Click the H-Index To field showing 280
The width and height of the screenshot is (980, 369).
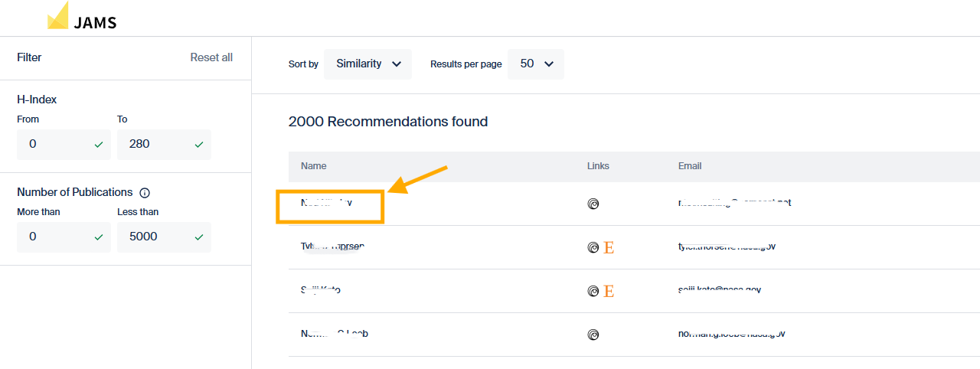pos(153,144)
